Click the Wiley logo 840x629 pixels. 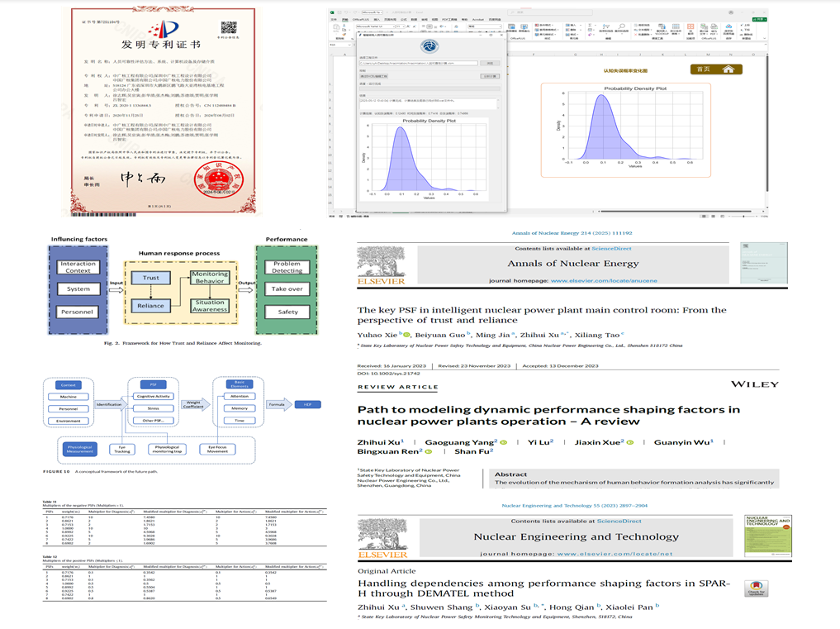coord(753,384)
